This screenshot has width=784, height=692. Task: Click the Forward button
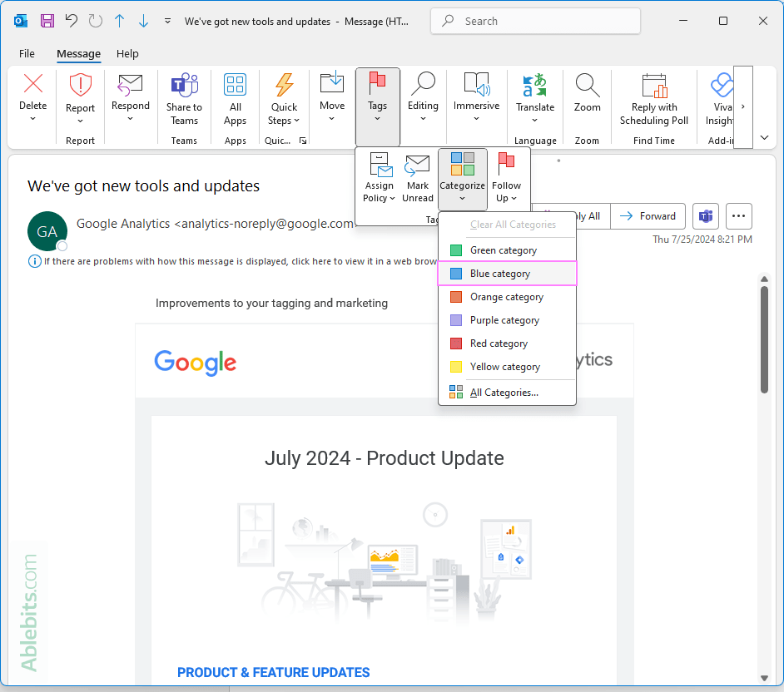click(x=648, y=215)
